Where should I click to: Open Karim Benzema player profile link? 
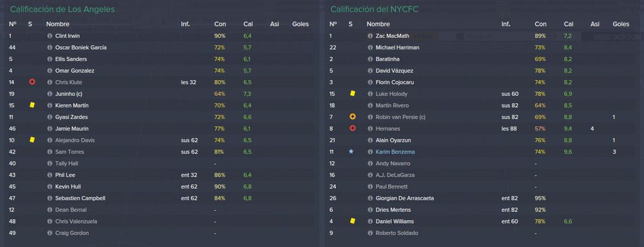[395, 152]
